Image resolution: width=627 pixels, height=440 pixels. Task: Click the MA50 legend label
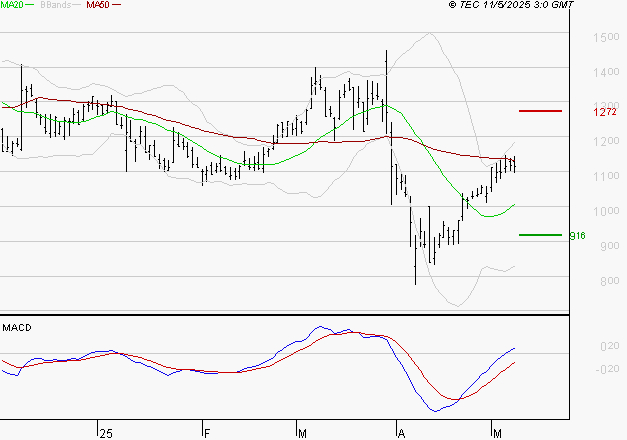[x=98, y=5]
